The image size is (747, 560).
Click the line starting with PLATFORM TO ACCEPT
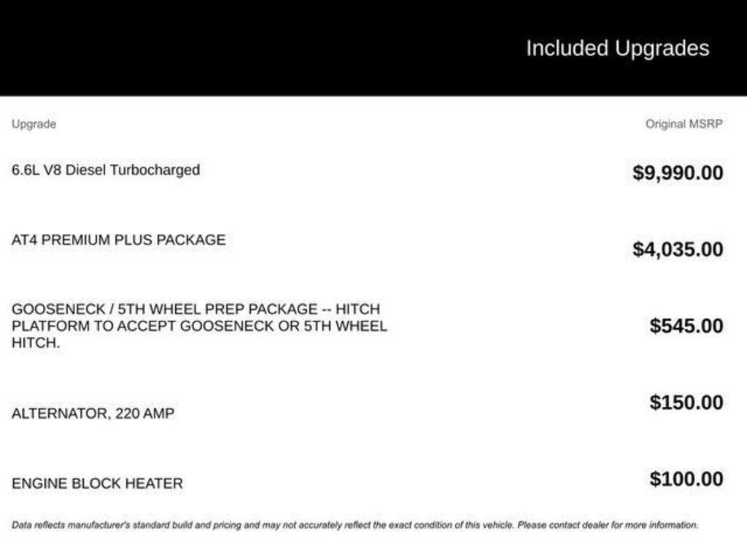click(x=199, y=326)
